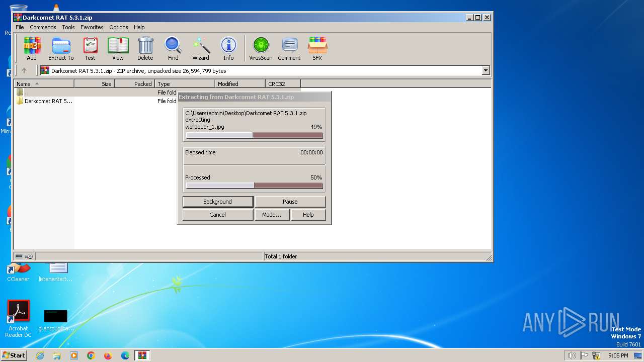This screenshot has width=644, height=362.
Task: Open CCleaner desktop shortcut
Action: 18,272
